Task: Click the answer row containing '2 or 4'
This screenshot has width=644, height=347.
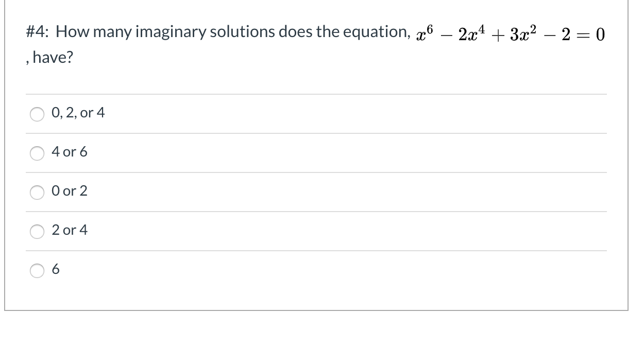Action: pyautogui.click(x=309, y=231)
